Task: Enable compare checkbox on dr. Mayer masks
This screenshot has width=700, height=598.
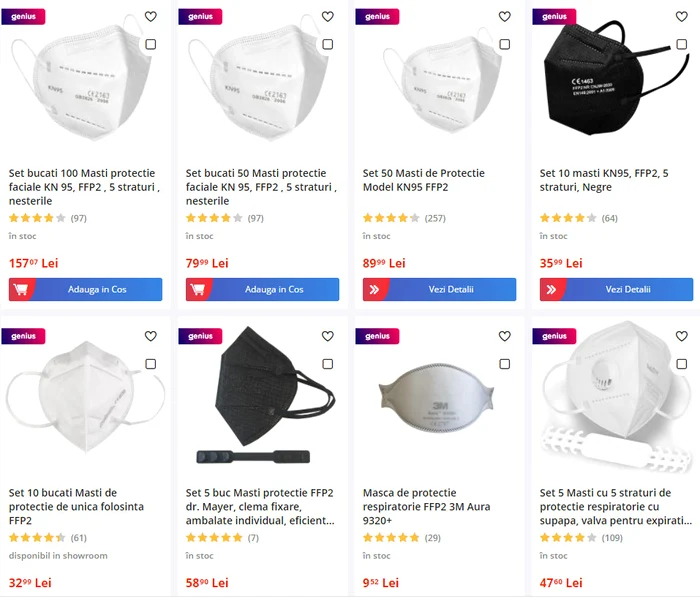Action: (327, 364)
